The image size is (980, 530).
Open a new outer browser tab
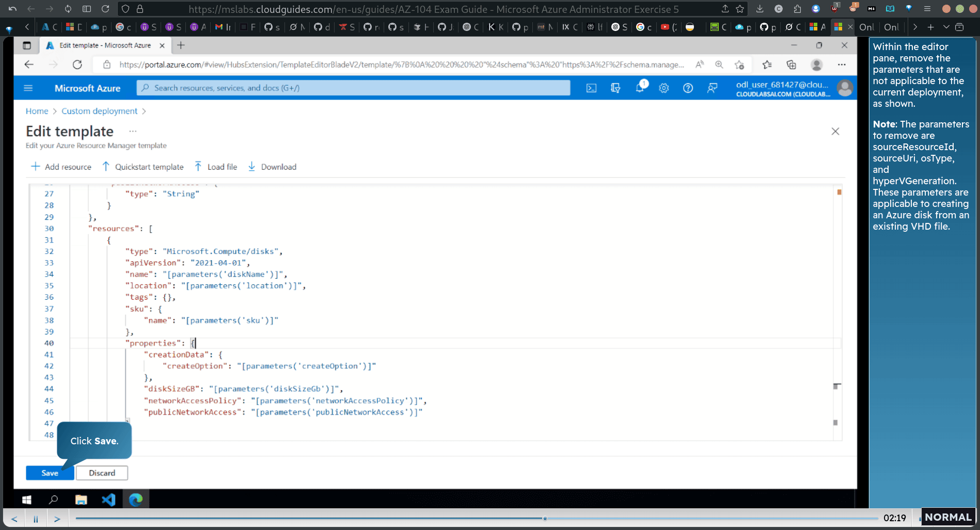pos(930,27)
